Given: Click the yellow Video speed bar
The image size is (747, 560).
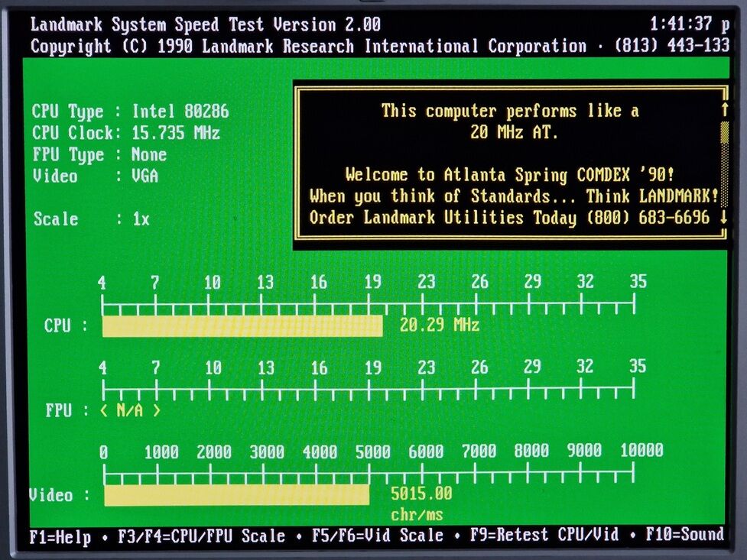Looking at the screenshot, I should click(x=237, y=495).
